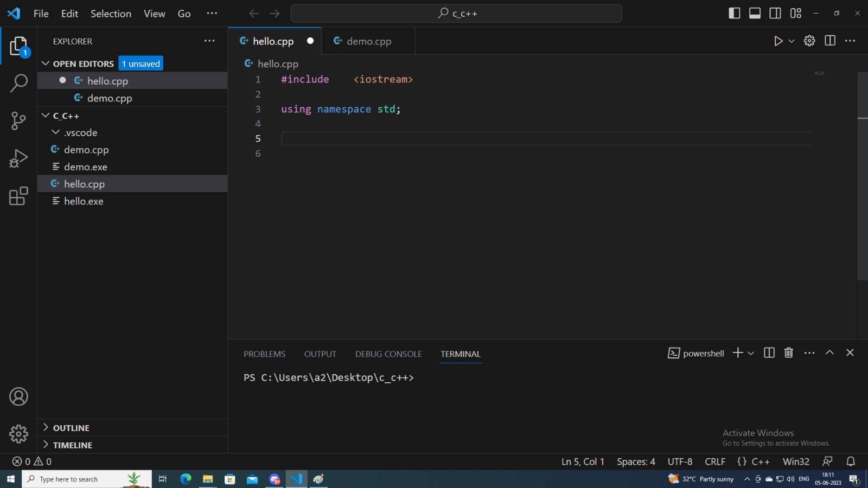
Task: Toggle the secondary side bar layout
Action: coord(775,13)
